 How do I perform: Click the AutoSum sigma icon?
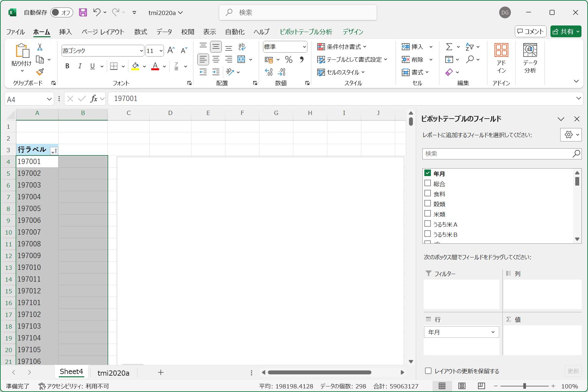tap(449, 47)
